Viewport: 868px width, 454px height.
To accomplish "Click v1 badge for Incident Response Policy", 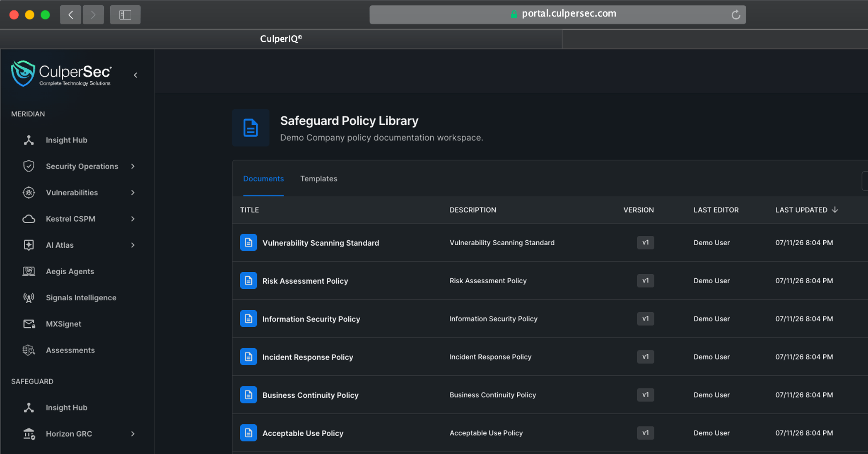I will coord(645,357).
